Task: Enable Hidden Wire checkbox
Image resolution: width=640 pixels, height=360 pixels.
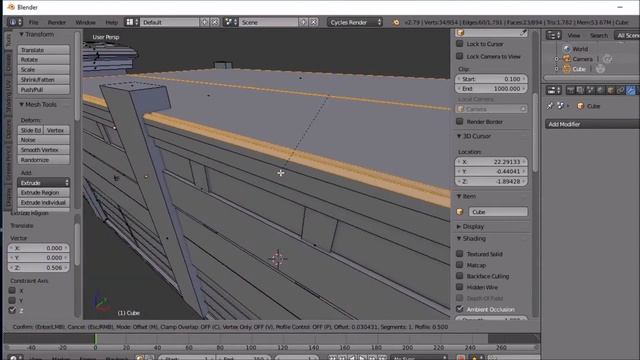Action: tap(460, 287)
